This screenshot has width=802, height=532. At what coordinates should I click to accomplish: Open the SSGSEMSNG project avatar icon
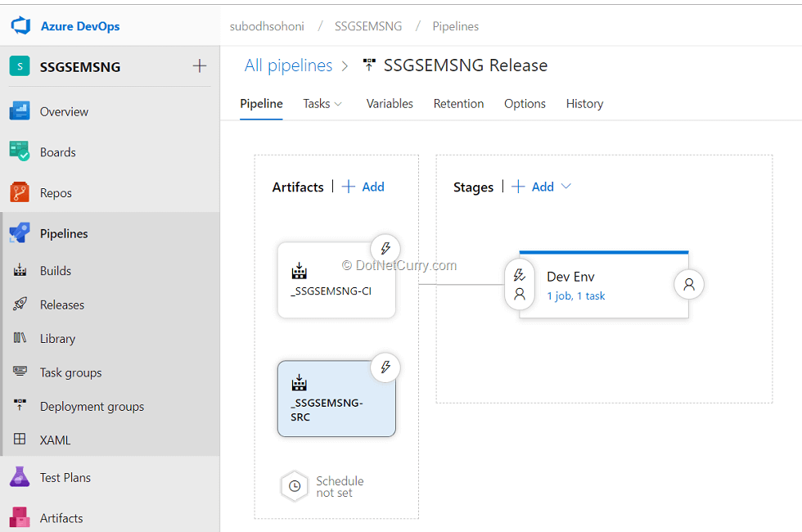(20, 66)
